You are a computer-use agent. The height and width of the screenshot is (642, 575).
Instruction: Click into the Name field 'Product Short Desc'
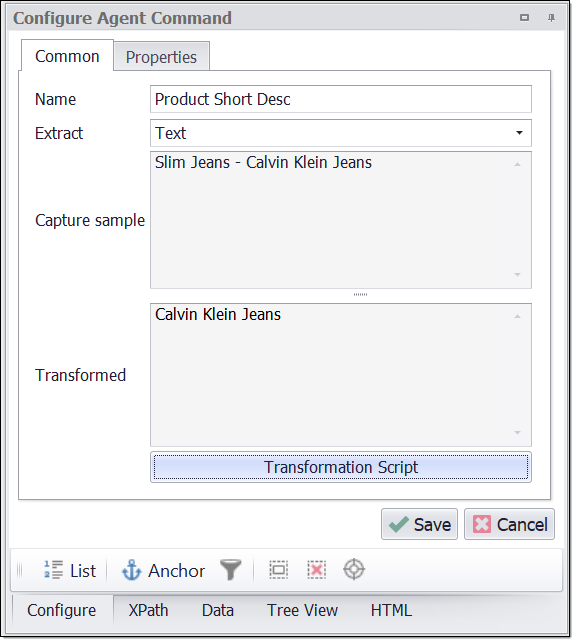coord(341,99)
